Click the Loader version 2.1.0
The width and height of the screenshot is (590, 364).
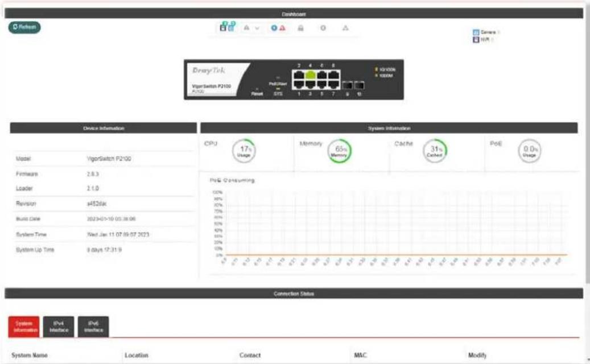click(93, 188)
